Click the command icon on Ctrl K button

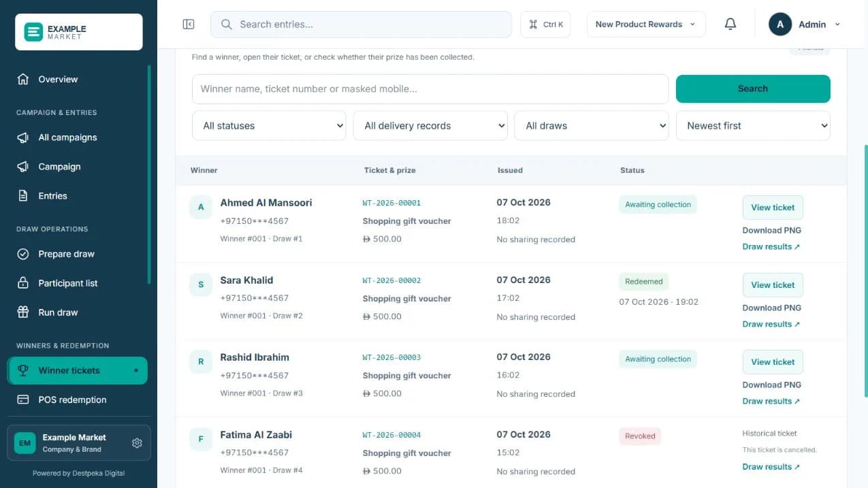point(534,25)
